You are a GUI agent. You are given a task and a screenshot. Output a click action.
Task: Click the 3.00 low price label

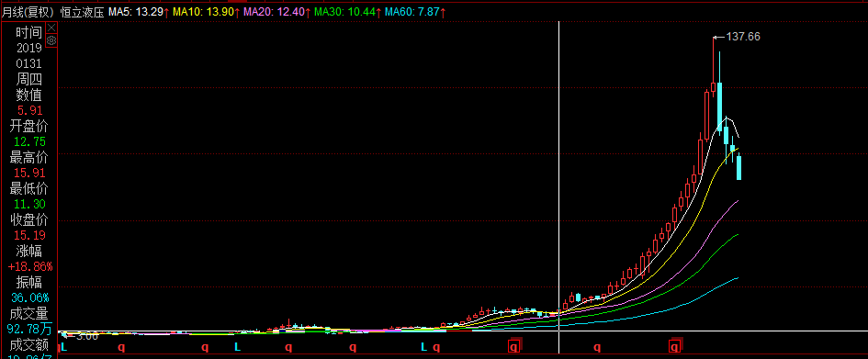[x=87, y=336]
